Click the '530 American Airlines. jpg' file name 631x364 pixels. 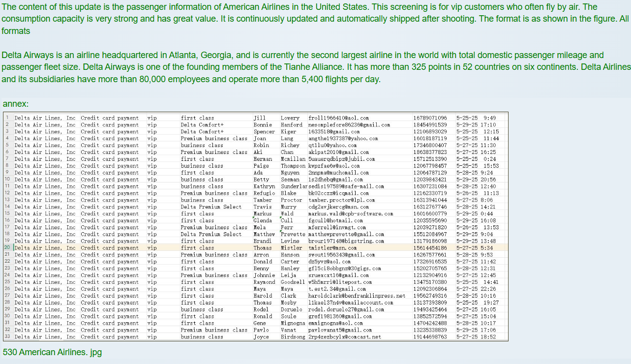tap(52, 352)
